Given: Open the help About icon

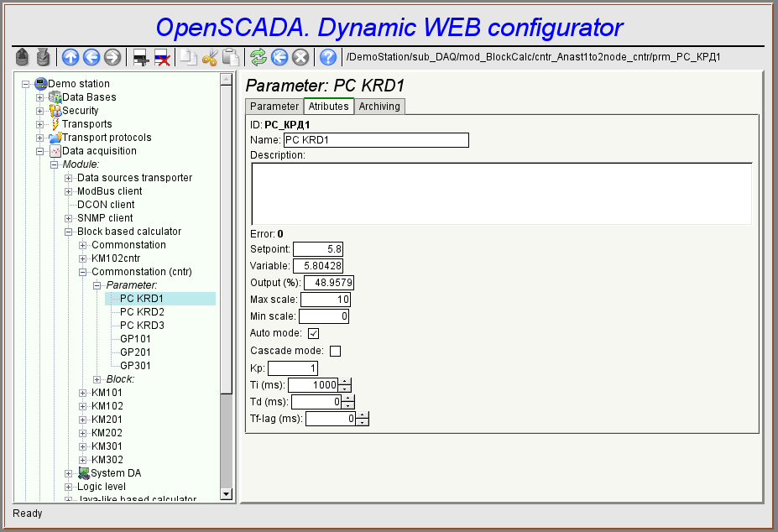Looking at the screenshot, I should pyautogui.click(x=328, y=58).
